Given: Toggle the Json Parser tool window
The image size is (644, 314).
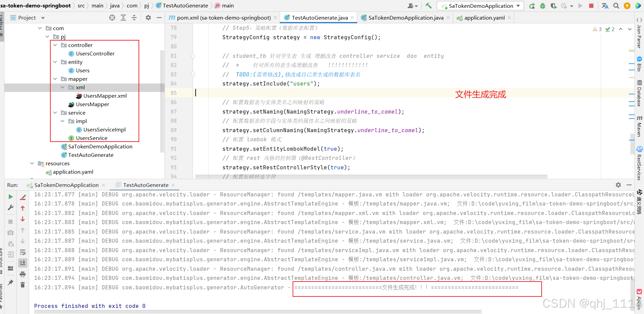Looking at the screenshot, I should (639, 33).
